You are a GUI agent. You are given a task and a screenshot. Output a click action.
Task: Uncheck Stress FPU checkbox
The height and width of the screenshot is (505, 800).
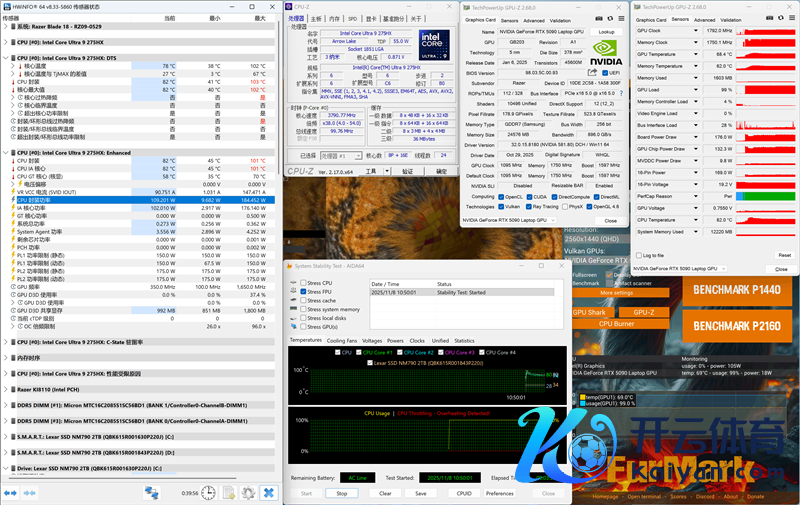(x=304, y=291)
